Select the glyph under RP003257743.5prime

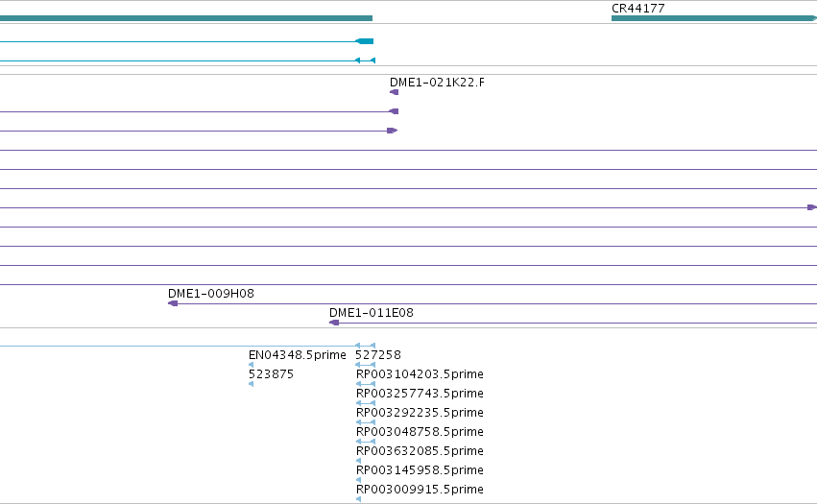pyautogui.click(x=365, y=403)
